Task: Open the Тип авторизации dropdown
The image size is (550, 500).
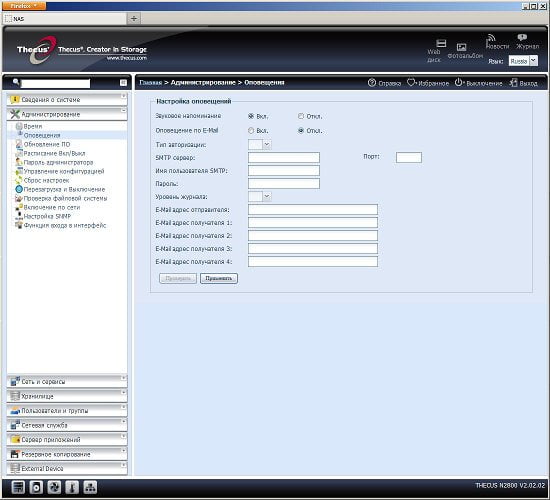Action: point(267,144)
